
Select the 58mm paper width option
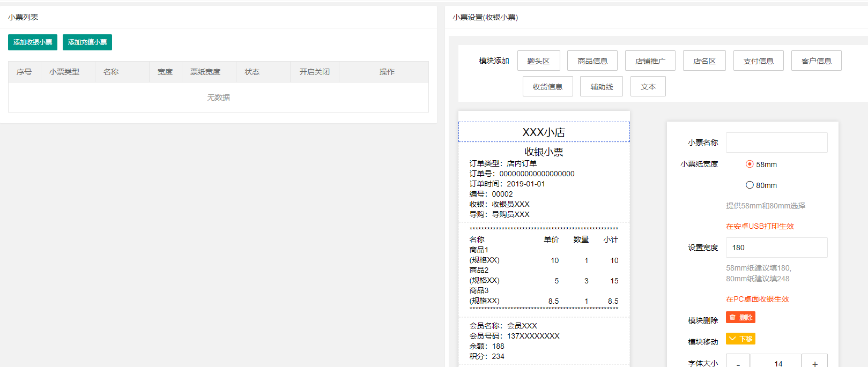click(x=750, y=164)
